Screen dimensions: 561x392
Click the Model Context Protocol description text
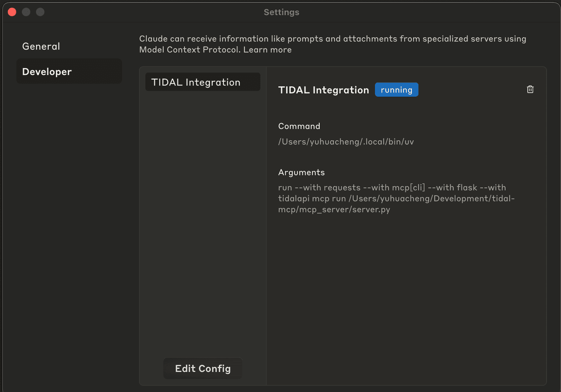332,44
